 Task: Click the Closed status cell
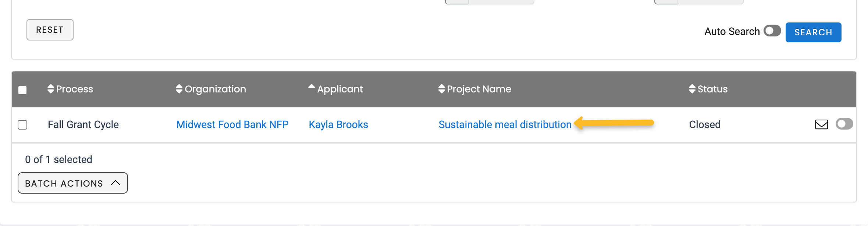[x=705, y=125]
